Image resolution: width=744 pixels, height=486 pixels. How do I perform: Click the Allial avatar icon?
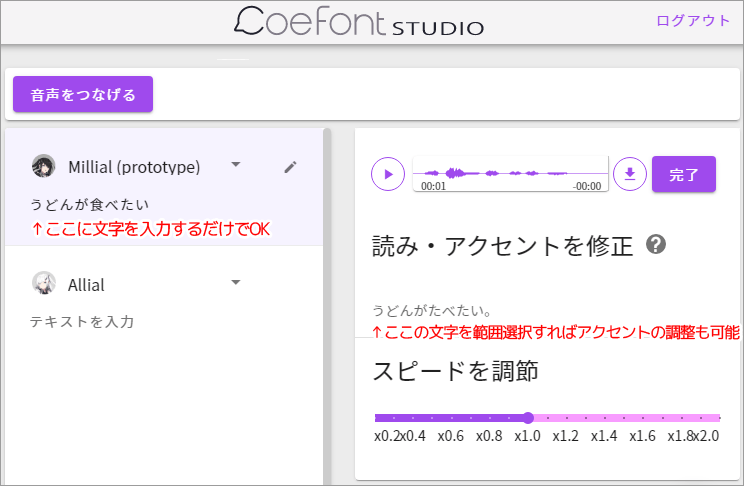44,283
